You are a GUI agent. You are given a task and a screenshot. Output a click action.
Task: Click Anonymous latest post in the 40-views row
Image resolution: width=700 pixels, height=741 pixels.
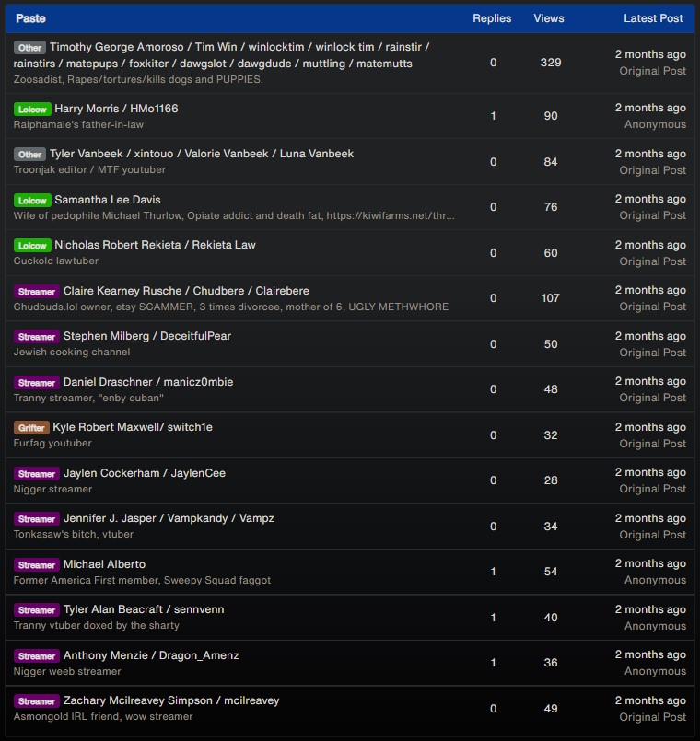coord(655,626)
